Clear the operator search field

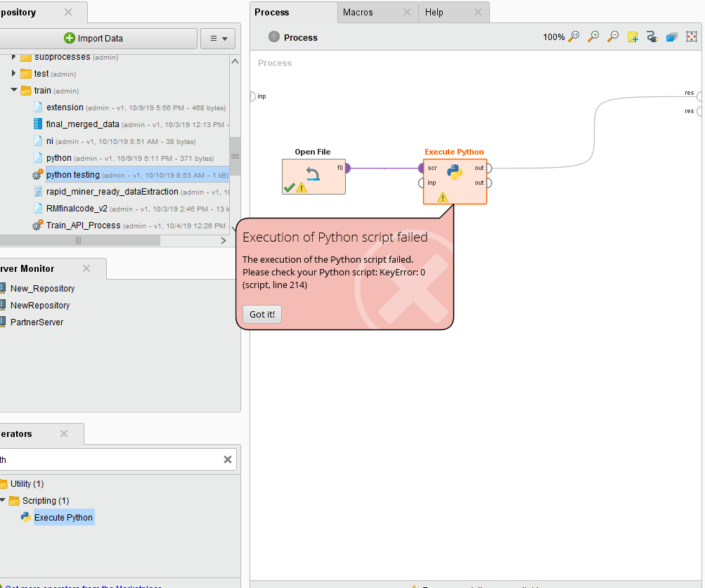pyautogui.click(x=228, y=459)
